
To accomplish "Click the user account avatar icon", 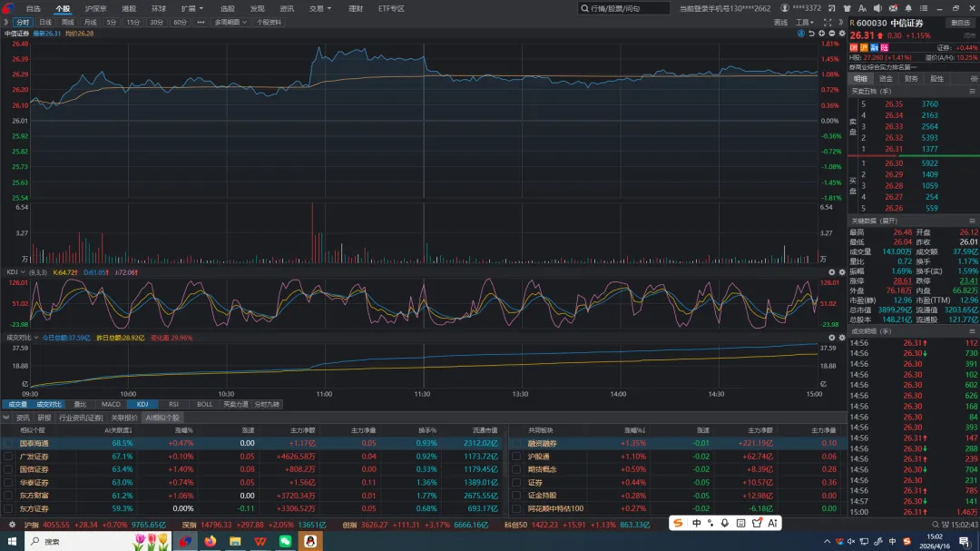I will [784, 8].
